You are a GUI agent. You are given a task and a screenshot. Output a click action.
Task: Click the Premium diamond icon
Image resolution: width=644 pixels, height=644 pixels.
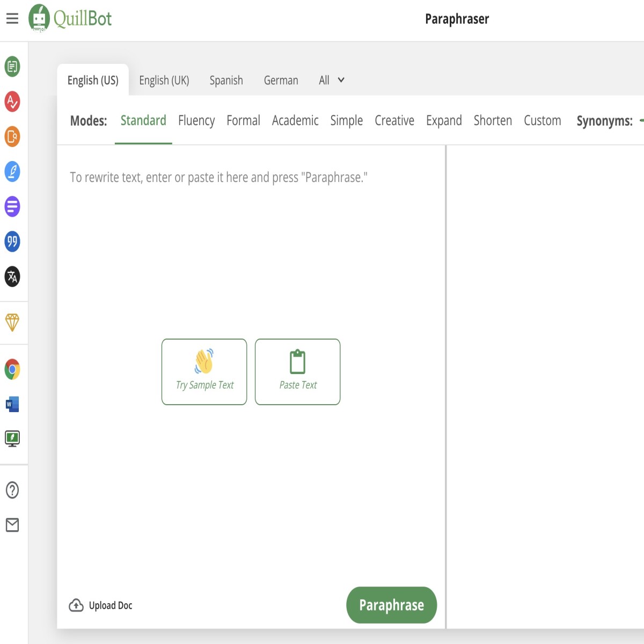pos(12,322)
